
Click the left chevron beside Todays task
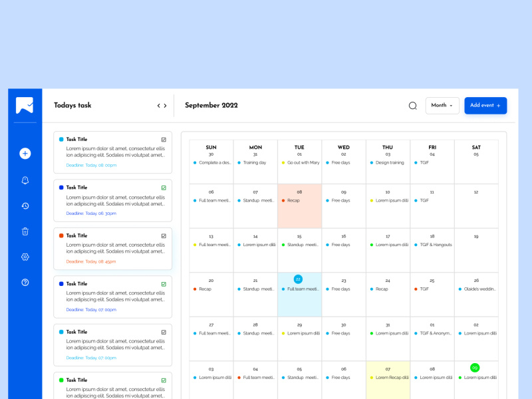158,105
